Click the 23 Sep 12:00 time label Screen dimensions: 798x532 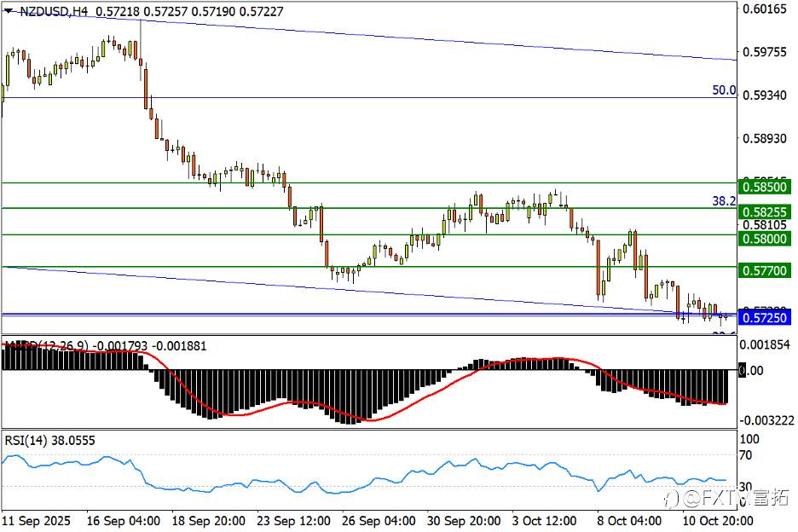tap(293, 521)
